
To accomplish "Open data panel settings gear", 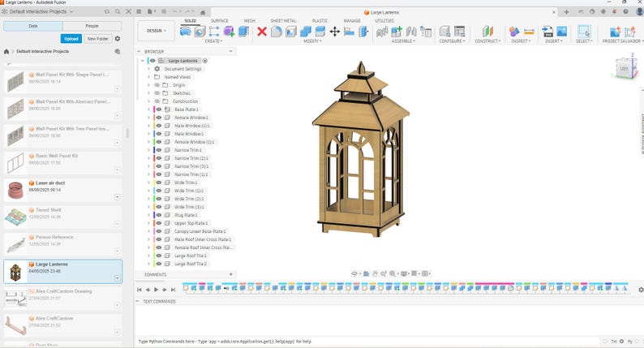I will [x=118, y=39].
